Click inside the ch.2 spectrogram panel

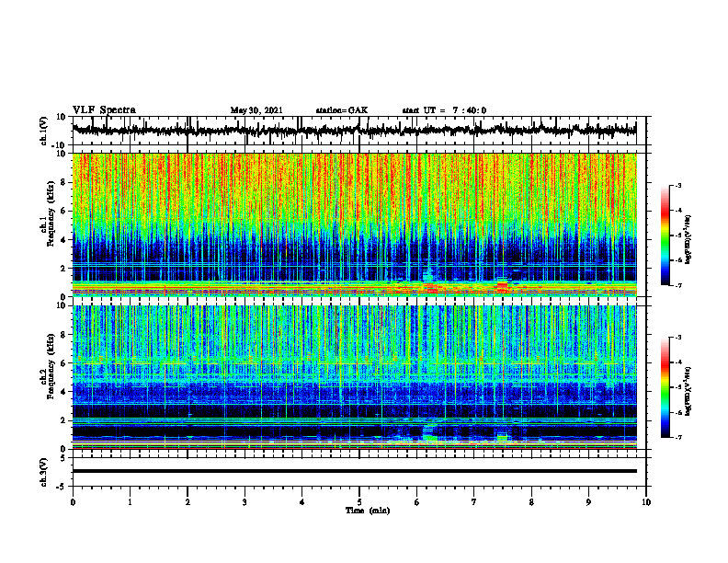(x=354, y=377)
